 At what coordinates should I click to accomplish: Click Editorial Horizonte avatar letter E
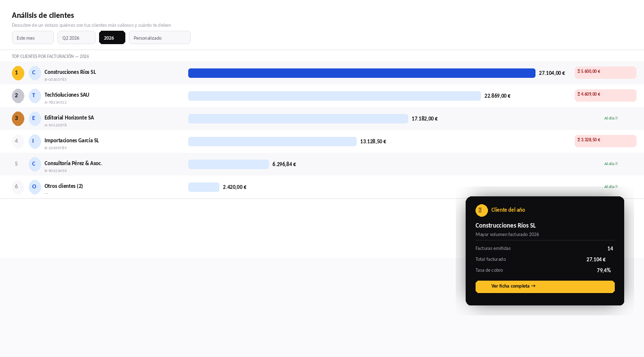pos(35,119)
